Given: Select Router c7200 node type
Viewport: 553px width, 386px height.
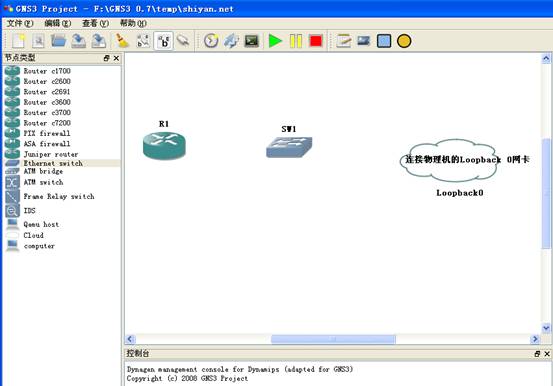Looking at the screenshot, I should 62,123.
